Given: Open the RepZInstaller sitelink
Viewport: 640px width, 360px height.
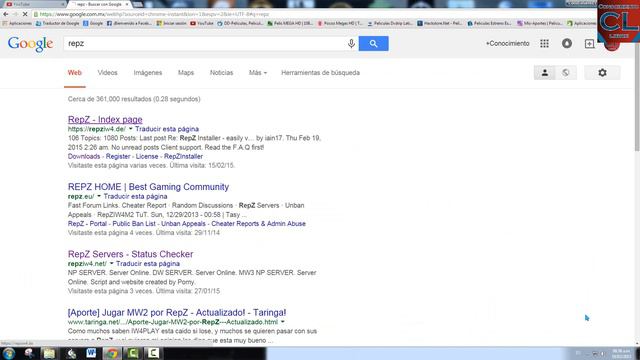Looking at the screenshot, I should coord(183,156).
